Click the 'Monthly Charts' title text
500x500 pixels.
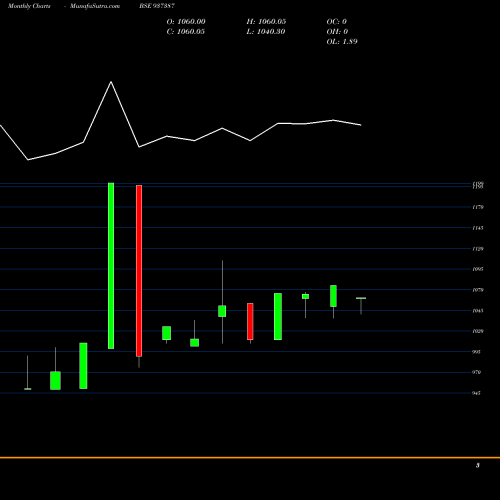29,6
